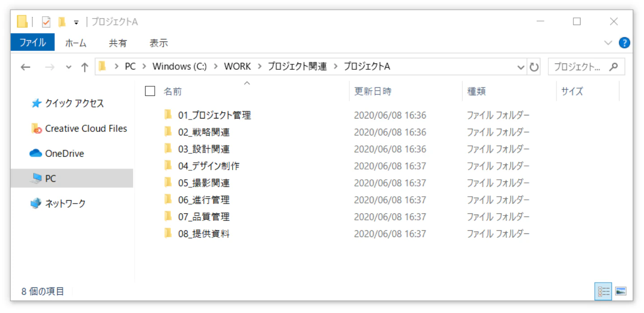Click folder icon at title bar left
644x313 pixels.
(22, 21)
